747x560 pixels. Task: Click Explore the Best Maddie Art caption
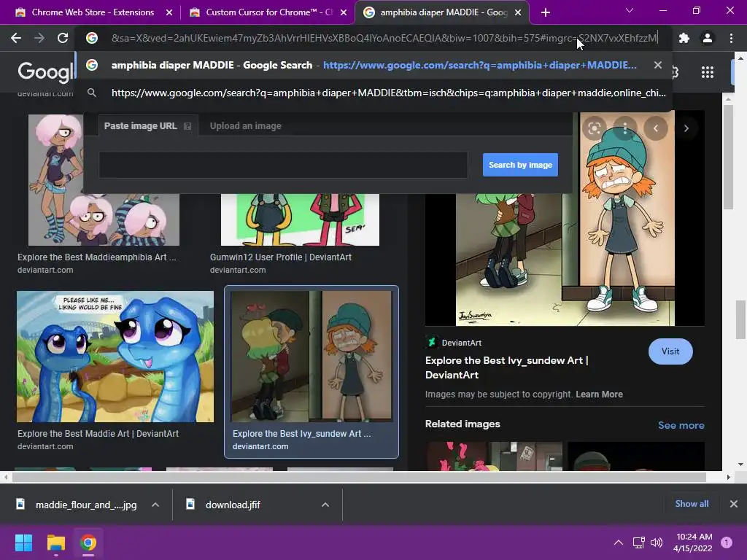coord(98,434)
